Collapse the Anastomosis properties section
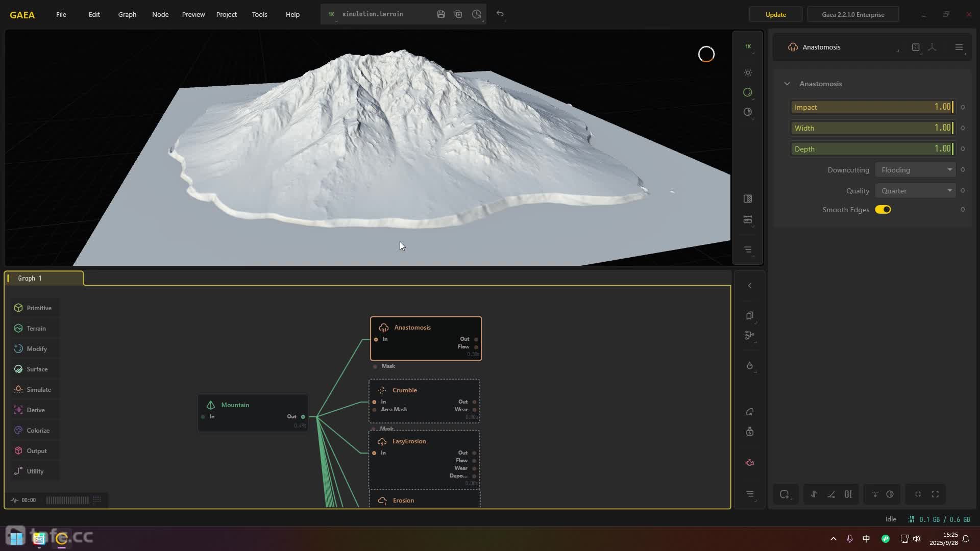 [x=787, y=84]
